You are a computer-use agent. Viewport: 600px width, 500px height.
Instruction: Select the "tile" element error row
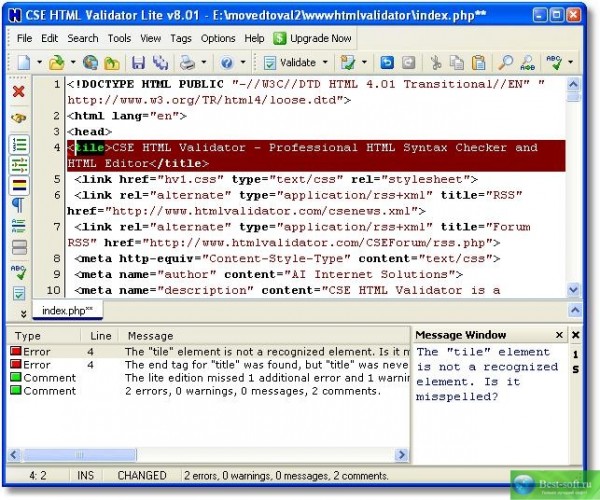tap(209, 352)
